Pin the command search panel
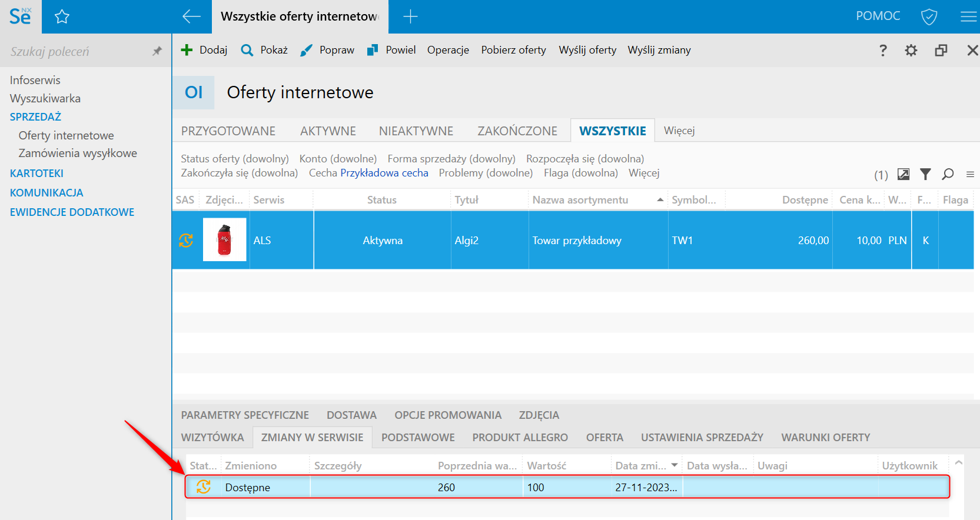 pos(157,51)
